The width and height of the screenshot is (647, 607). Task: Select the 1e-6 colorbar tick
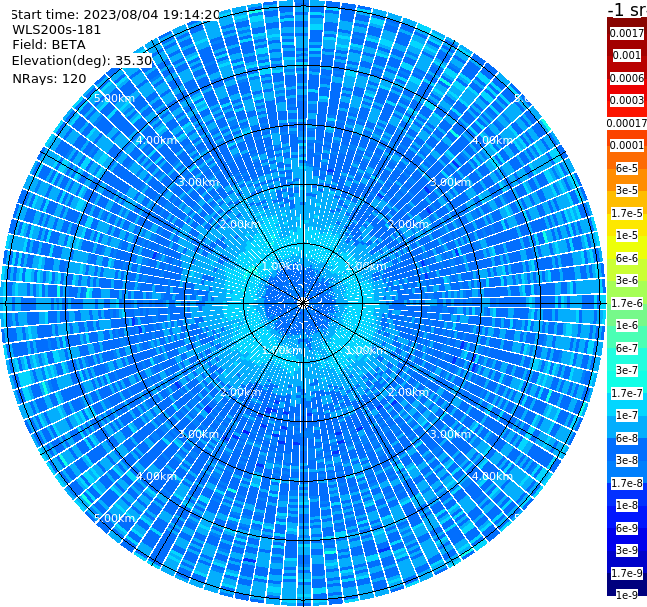[x=627, y=325]
